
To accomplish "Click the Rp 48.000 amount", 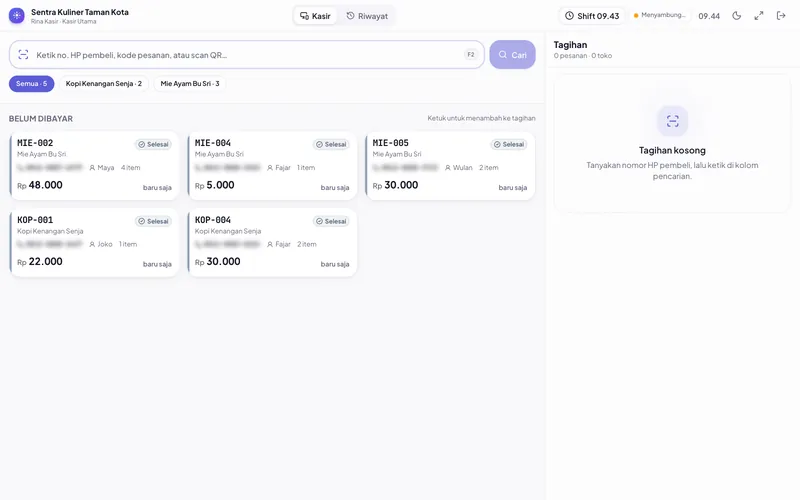I will [40, 185].
